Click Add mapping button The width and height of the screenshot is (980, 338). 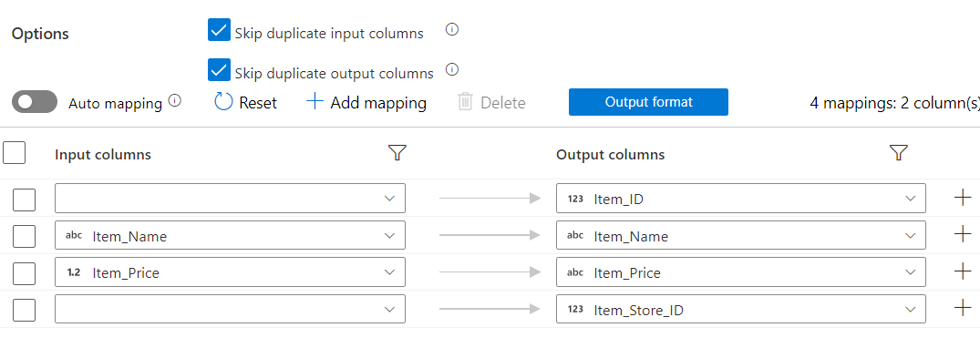click(366, 102)
